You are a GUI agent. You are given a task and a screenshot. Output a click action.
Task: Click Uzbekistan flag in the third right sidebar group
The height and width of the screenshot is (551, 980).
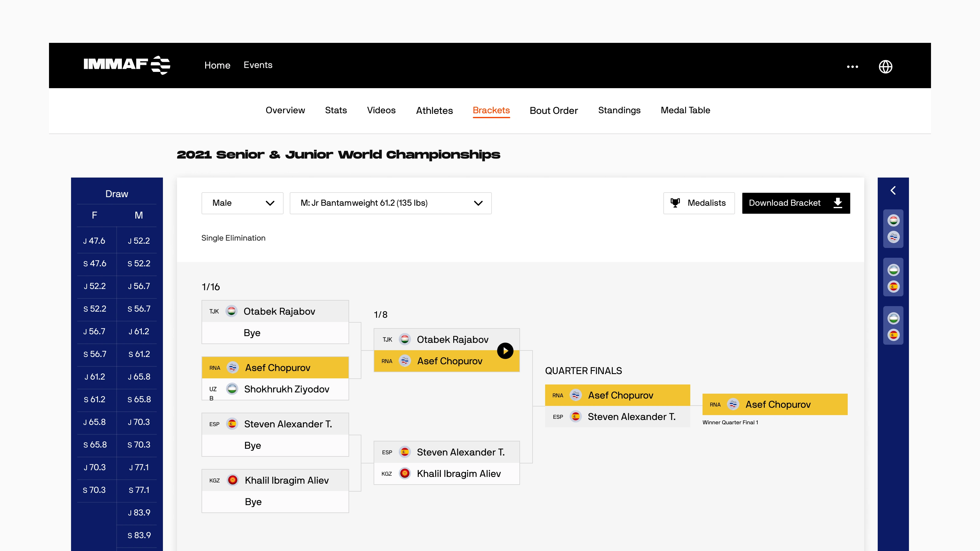tap(893, 318)
